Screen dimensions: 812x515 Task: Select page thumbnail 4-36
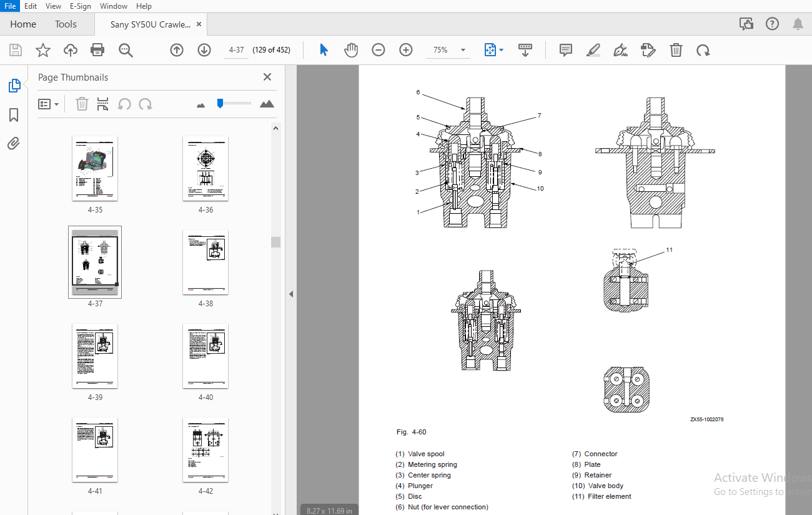coord(205,168)
